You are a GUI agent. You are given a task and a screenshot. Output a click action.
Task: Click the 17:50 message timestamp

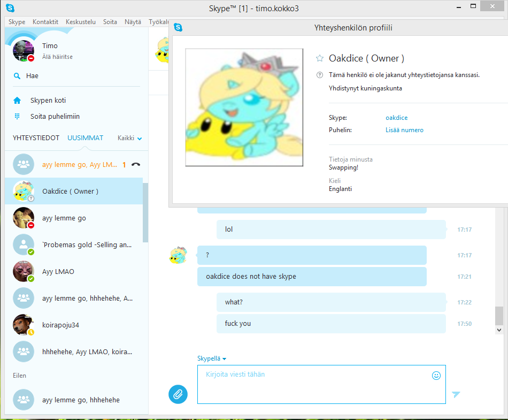click(x=464, y=324)
